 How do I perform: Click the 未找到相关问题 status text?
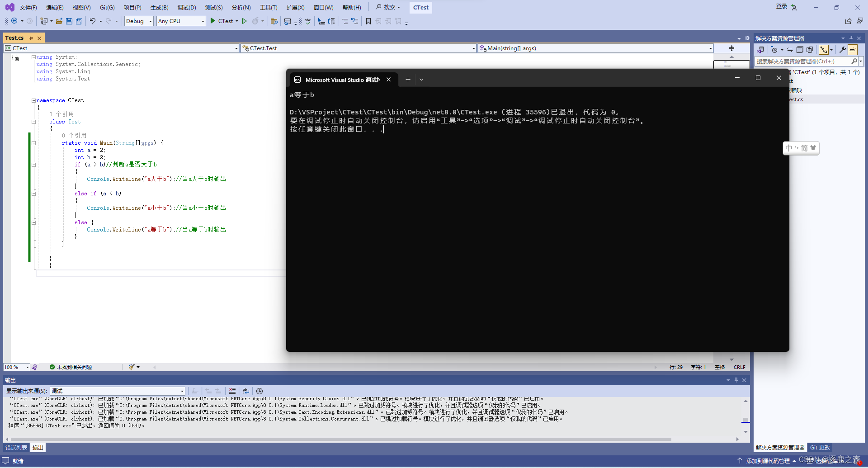pos(74,367)
